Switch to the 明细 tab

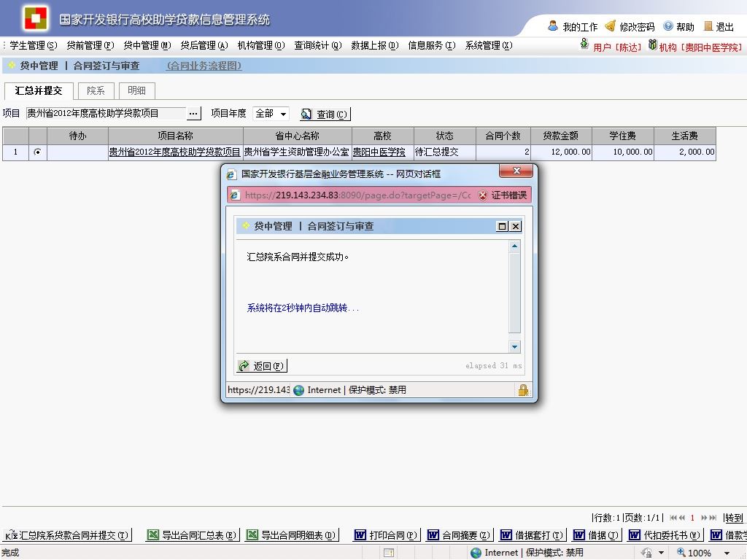click(136, 90)
